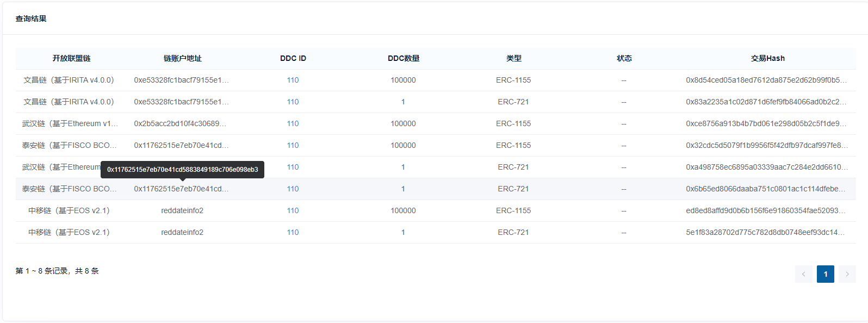Click address 0x2b5acc2bd10f4c30689…

pos(181,123)
